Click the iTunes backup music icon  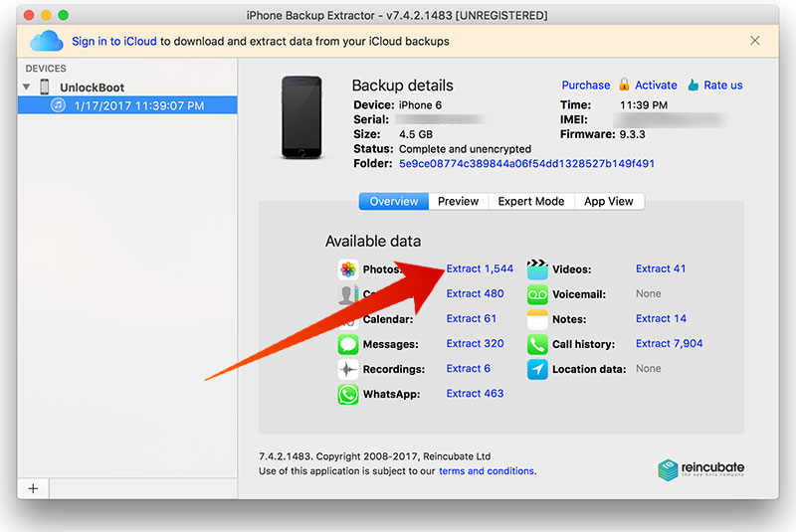pyautogui.click(x=58, y=105)
